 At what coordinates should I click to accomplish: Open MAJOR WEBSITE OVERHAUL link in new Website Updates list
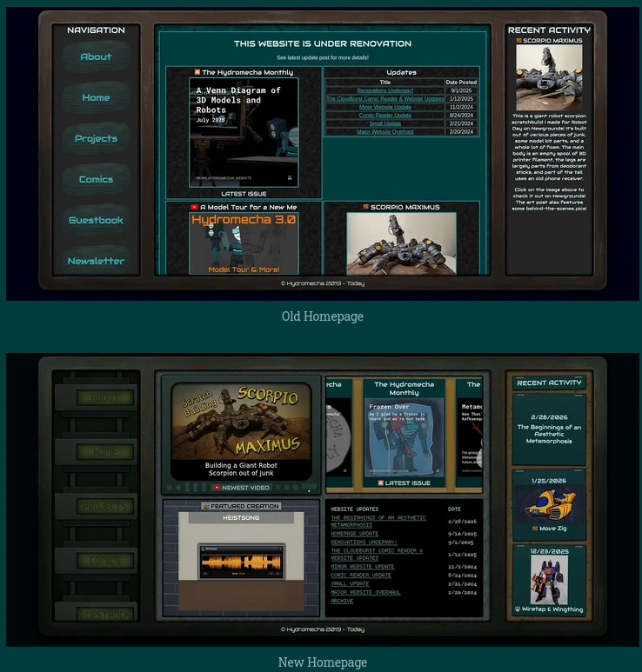coord(365,592)
